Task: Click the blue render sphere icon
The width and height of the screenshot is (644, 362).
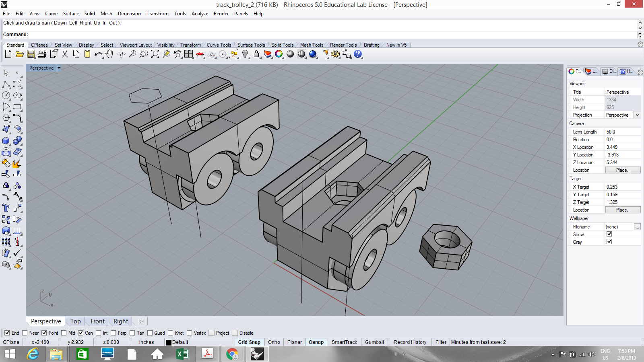Action: click(313, 54)
